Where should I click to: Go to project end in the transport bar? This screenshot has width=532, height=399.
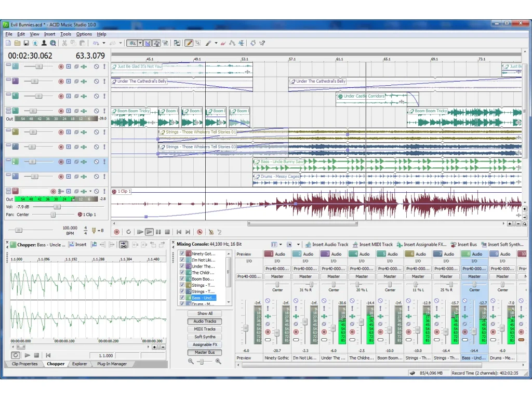(x=188, y=232)
